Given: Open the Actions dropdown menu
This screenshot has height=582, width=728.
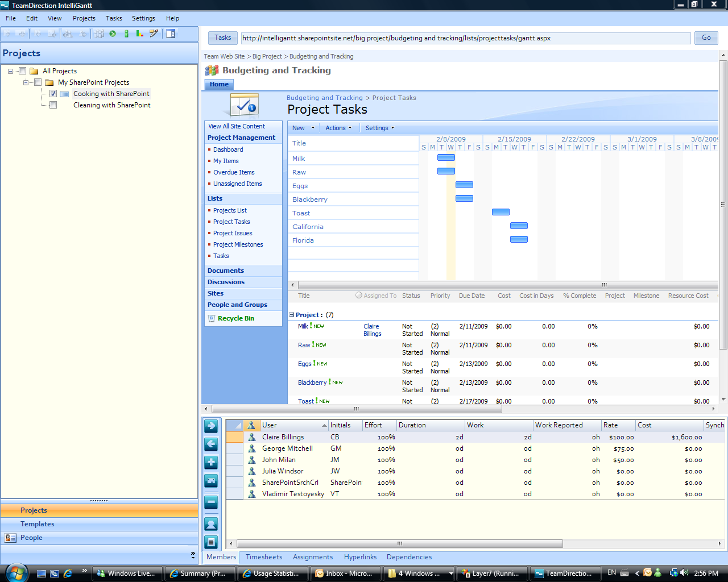Looking at the screenshot, I should (338, 128).
